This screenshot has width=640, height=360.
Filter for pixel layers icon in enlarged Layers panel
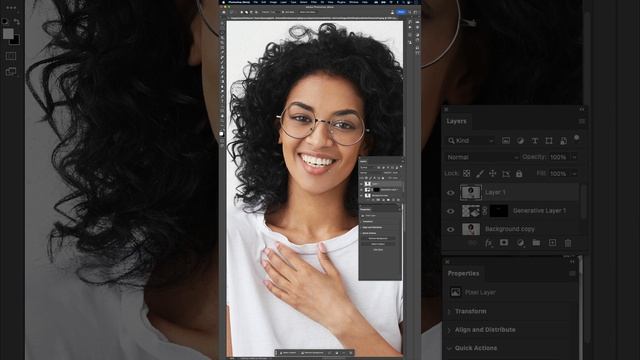point(506,140)
